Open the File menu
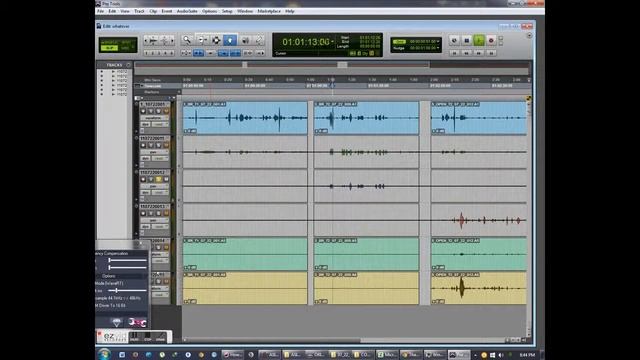The image size is (640, 360). point(100,11)
